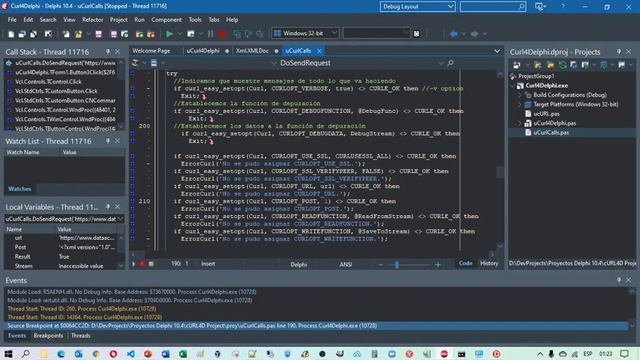Switch to the uCurl4Delphi editor tab
The height and width of the screenshot is (360, 640).
pyautogui.click(x=203, y=51)
